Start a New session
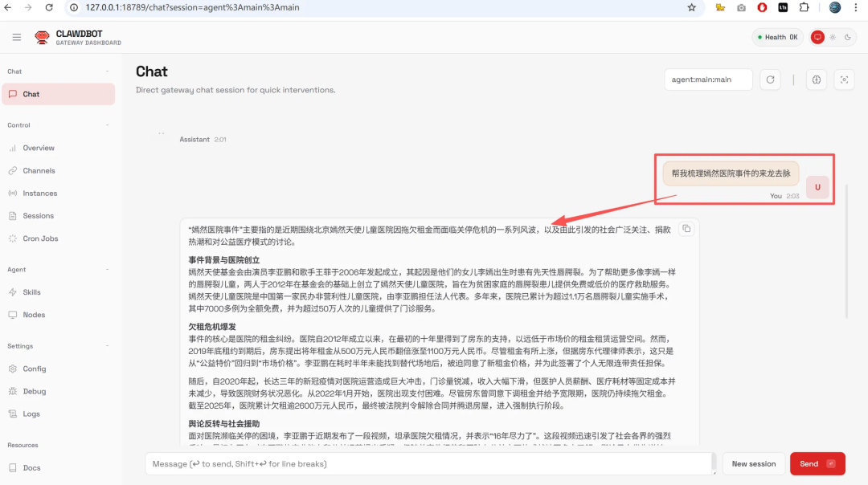 click(753, 463)
